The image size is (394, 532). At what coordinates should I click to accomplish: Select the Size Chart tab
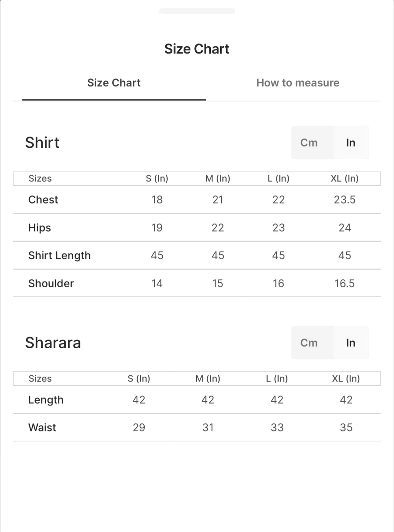click(114, 83)
